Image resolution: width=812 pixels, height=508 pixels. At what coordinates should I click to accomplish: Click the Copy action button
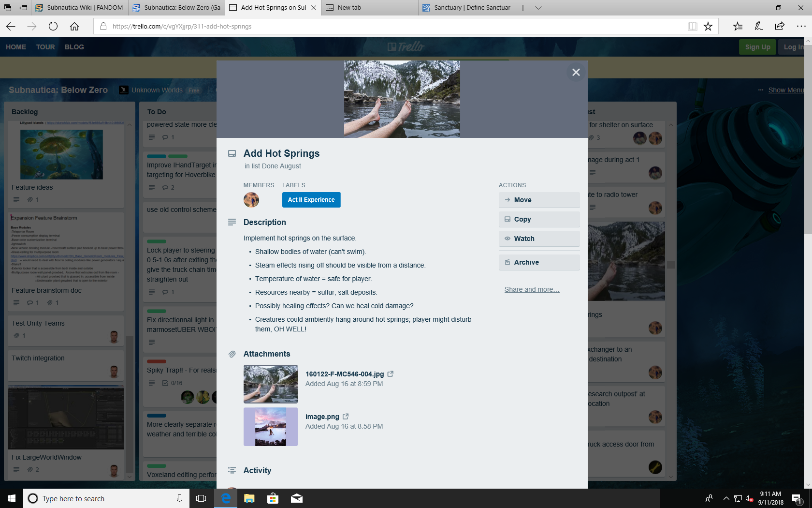(x=539, y=219)
